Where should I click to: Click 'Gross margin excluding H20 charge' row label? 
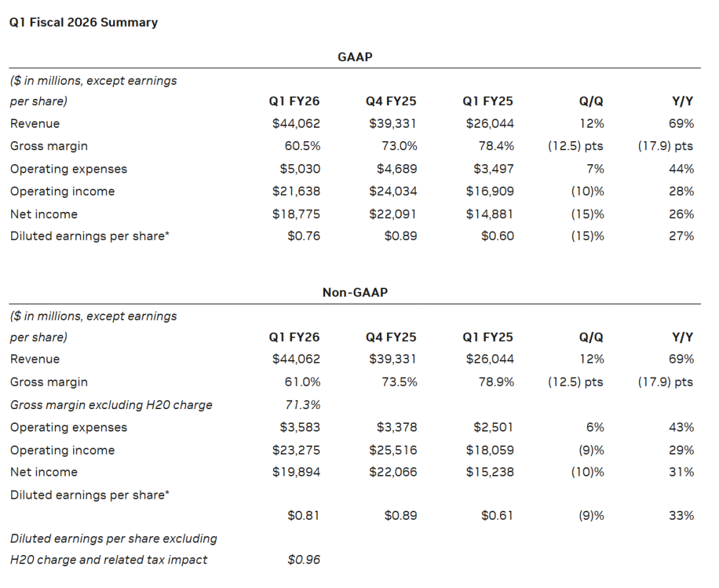pos(111,405)
